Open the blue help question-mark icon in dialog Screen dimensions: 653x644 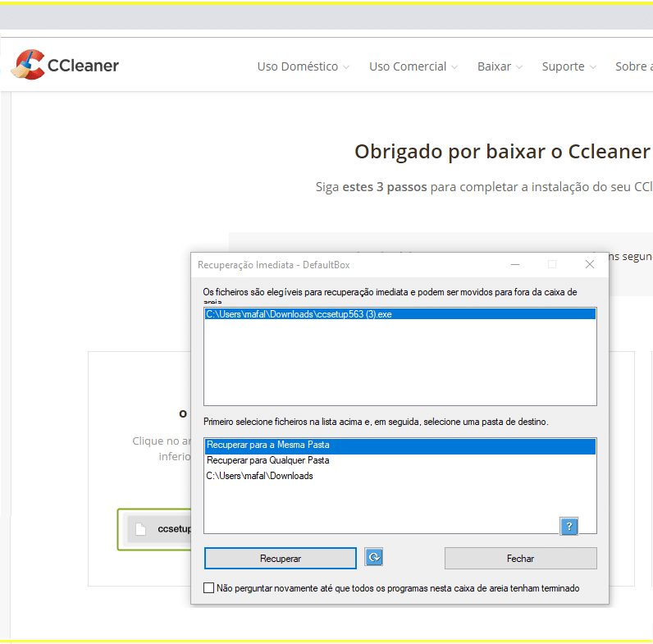569,527
